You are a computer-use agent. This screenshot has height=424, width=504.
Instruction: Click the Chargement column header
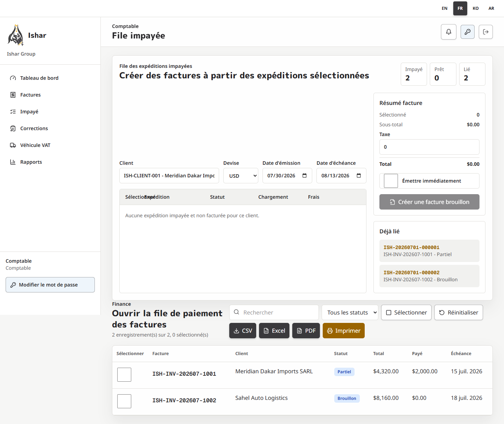pyautogui.click(x=273, y=197)
